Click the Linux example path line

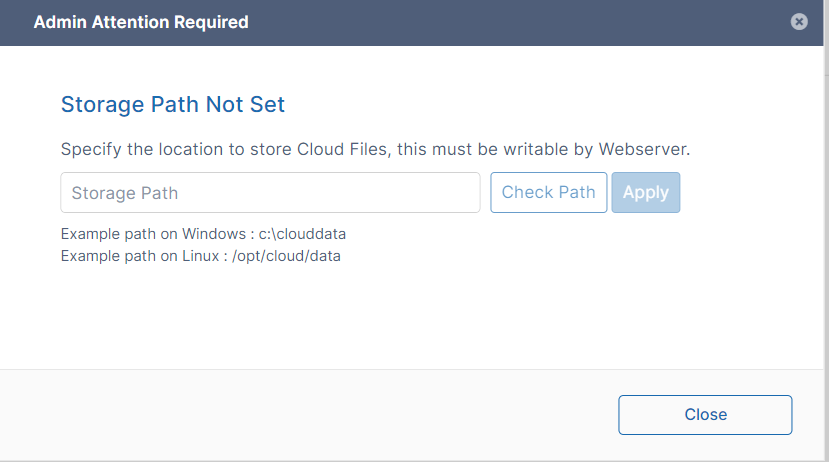click(200, 256)
